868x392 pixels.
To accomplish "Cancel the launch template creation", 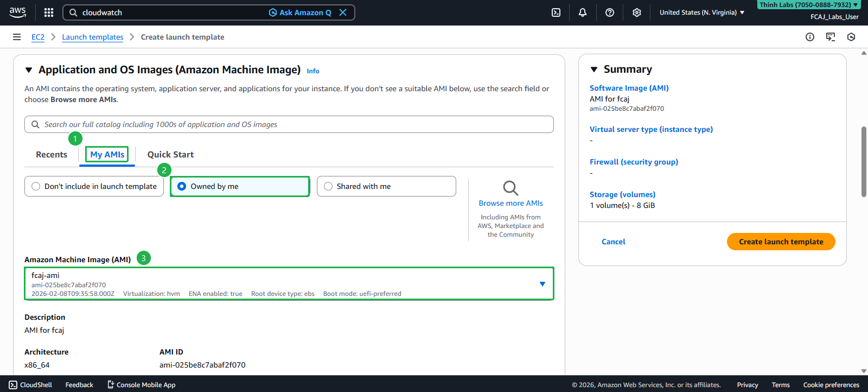I will (x=614, y=242).
